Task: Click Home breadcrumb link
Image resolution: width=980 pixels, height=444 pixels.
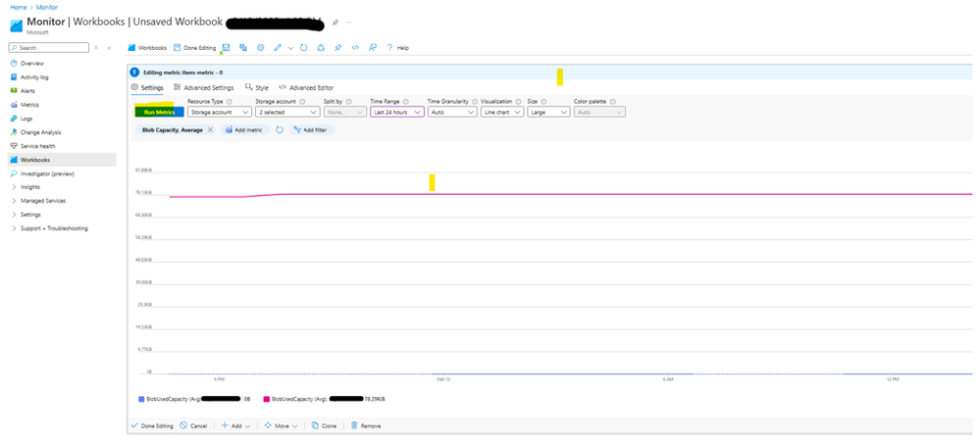Action: [x=18, y=8]
